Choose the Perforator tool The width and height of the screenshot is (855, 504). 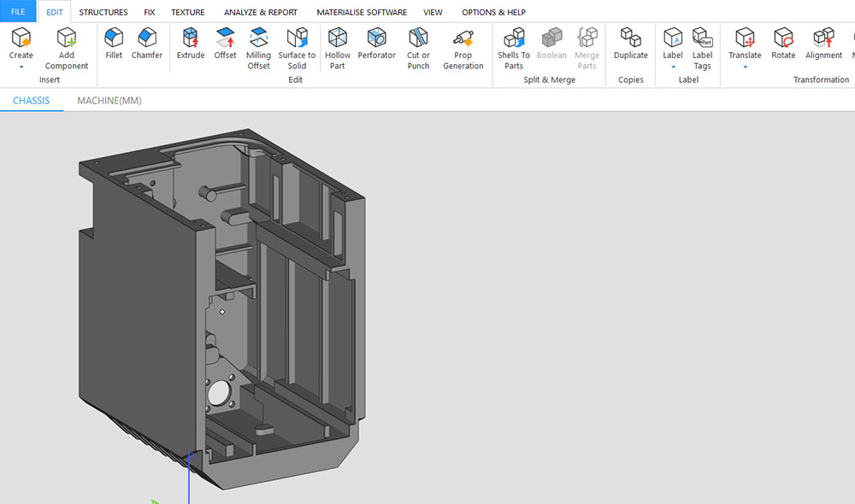pos(376,44)
